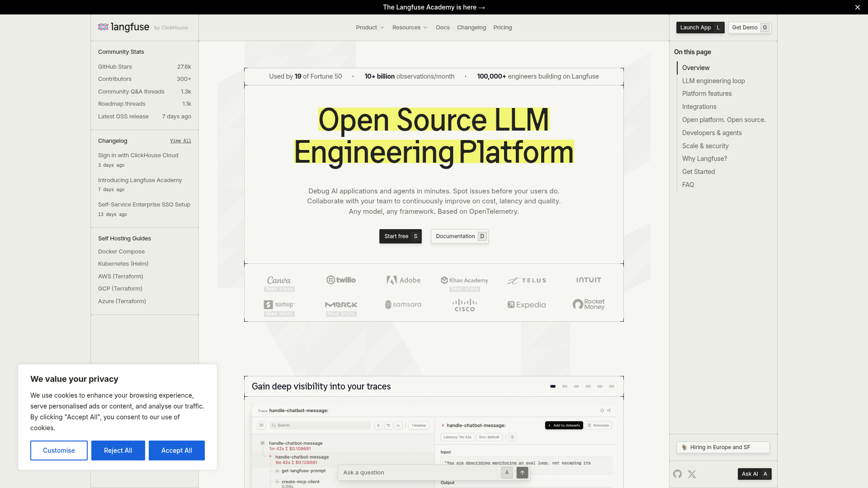Click Customise in the cookie banner
The width and height of the screenshot is (868, 488).
point(59,450)
